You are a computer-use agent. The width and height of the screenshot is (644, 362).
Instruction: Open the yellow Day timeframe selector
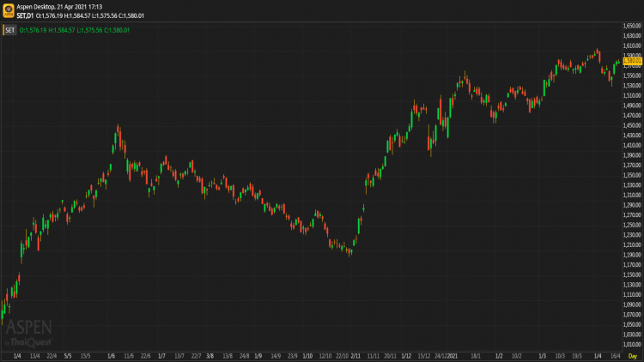click(633, 356)
